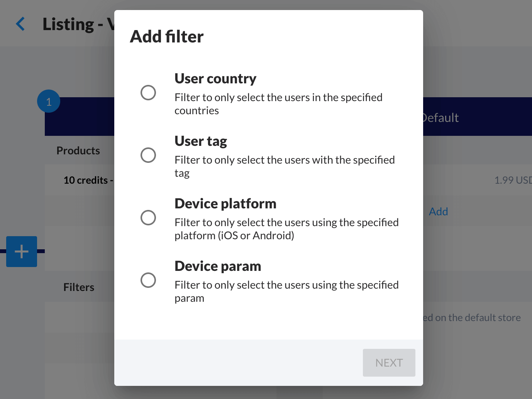Image resolution: width=532 pixels, height=399 pixels.
Task: Open the 10 credits product row
Action: coord(88,180)
